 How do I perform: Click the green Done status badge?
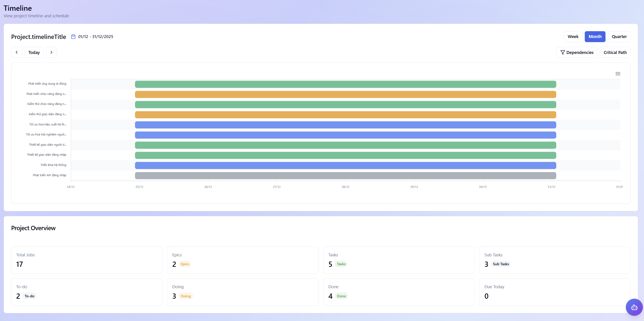341,296
